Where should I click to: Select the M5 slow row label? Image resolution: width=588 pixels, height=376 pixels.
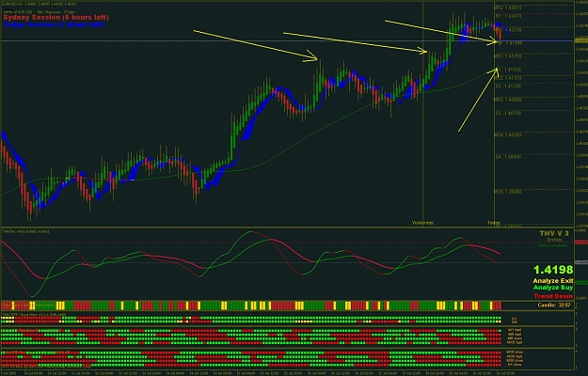[x=515, y=338]
